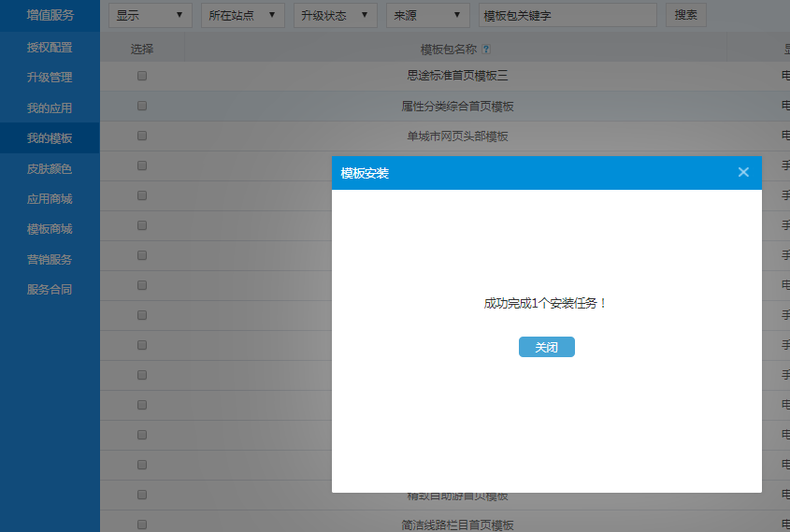Navigate to 应用商城 in sidebar
This screenshot has width=790, height=532.
(50, 199)
